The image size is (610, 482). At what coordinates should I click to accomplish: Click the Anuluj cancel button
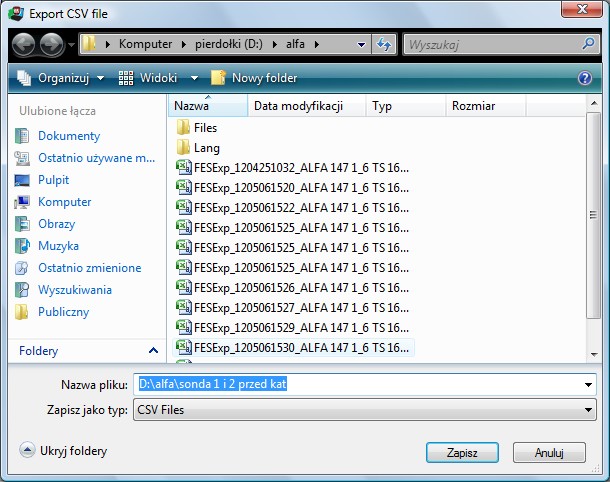click(x=549, y=452)
